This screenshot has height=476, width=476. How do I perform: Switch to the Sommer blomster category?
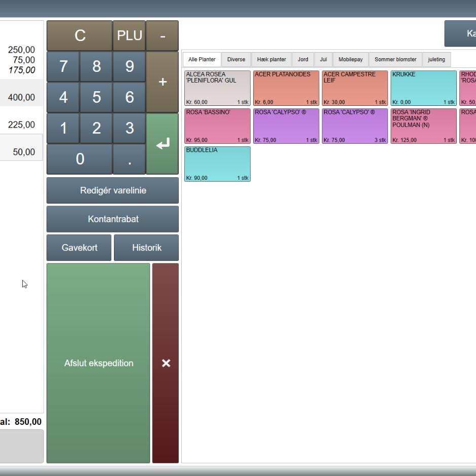coord(395,59)
